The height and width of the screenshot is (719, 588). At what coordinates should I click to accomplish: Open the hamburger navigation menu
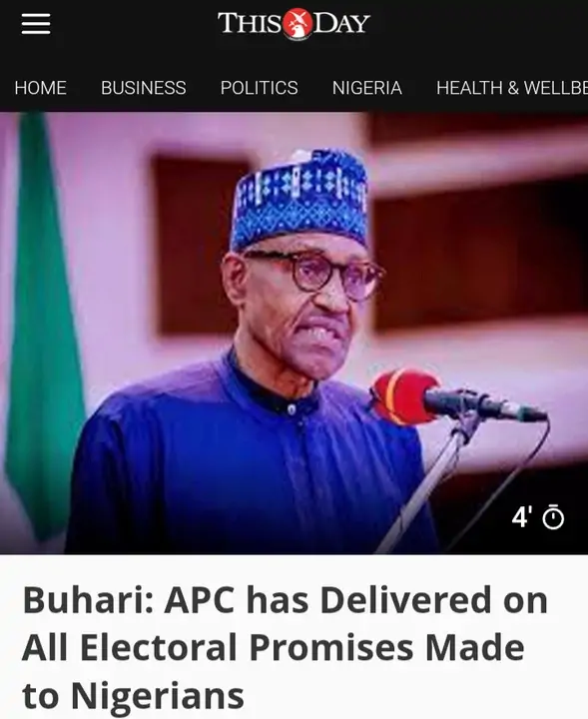36,23
